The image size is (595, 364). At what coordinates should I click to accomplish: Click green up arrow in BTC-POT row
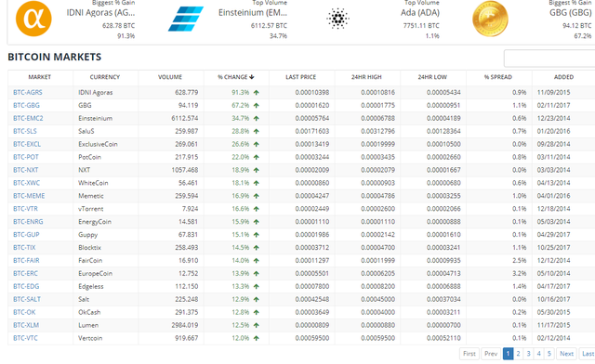[x=257, y=157]
